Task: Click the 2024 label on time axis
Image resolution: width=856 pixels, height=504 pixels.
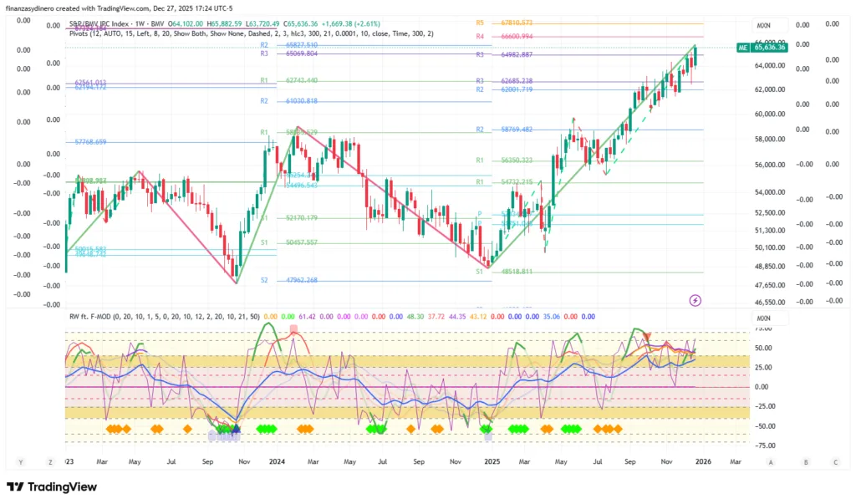Action: pos(278,461)
